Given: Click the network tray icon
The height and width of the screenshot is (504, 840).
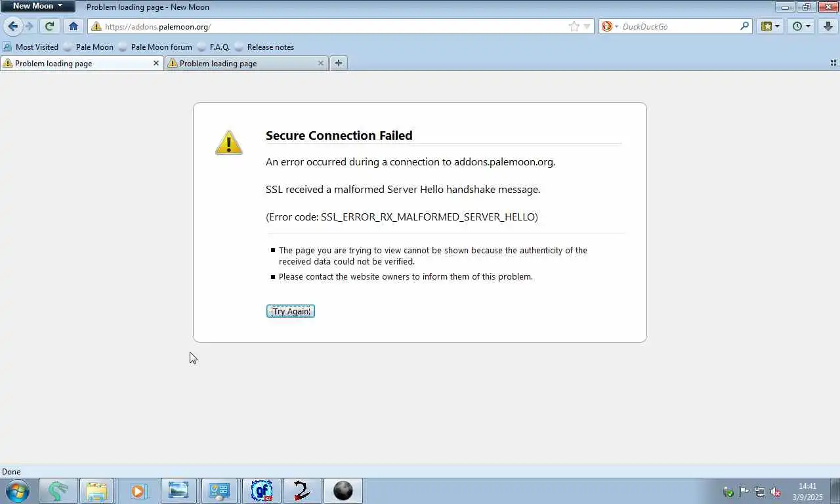Looking at the screenshot, I should coord(760,492).
